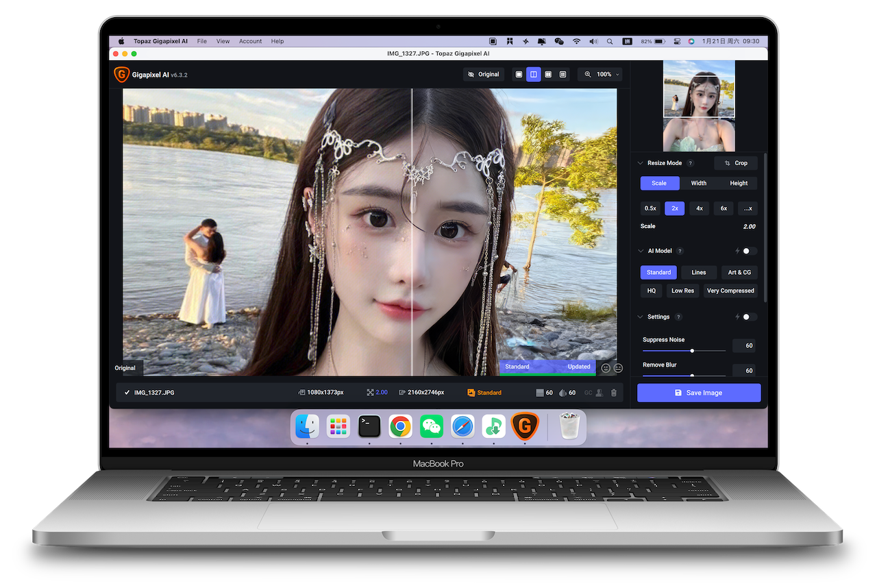Select the single view layout icon

519,74
